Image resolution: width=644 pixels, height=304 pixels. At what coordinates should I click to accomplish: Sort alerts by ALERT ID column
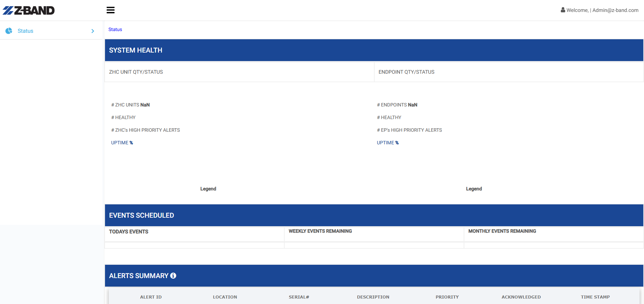pos(151,297)
